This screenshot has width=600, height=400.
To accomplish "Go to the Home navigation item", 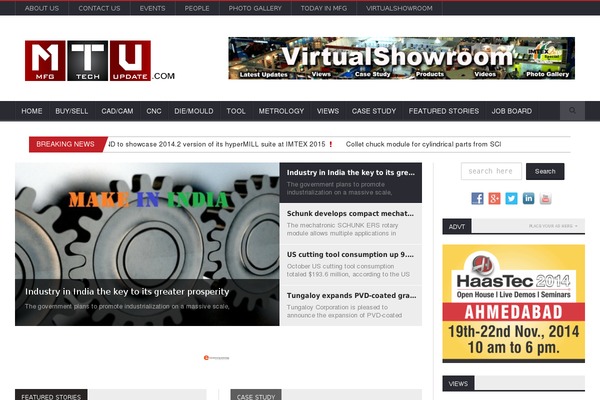I will coord(32,111).
